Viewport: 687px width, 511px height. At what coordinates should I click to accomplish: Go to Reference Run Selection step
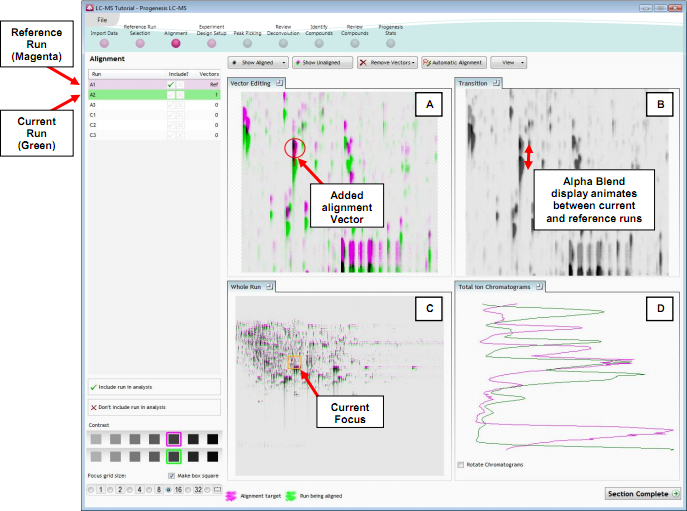coord(140,43)
